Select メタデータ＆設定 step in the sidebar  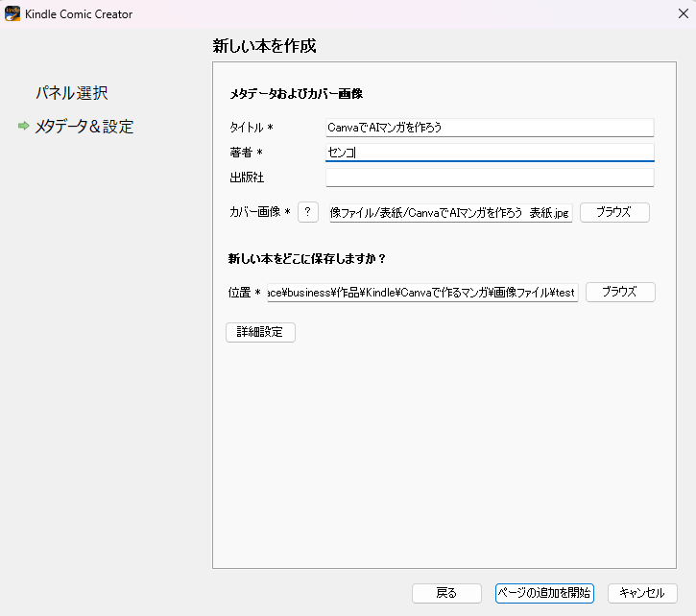click(84, 126)
